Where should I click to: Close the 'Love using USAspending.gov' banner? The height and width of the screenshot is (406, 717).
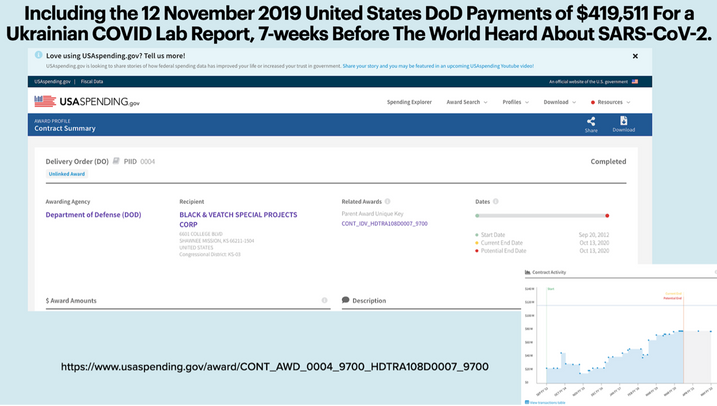pos(635,56)
